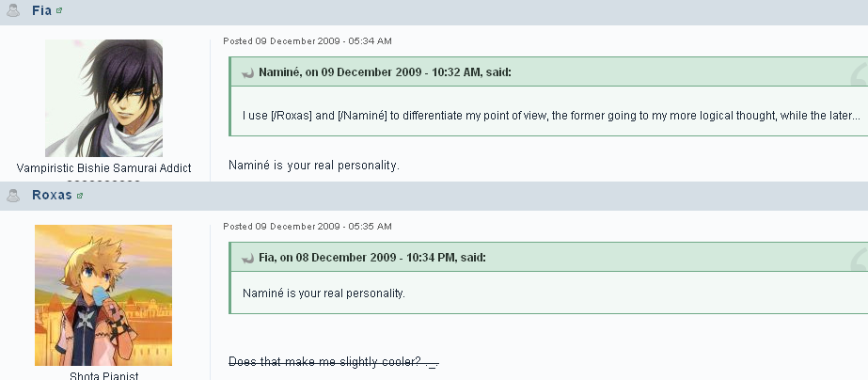
Task: Open the external profile icon next to Fia
Action: pos(59,10)
